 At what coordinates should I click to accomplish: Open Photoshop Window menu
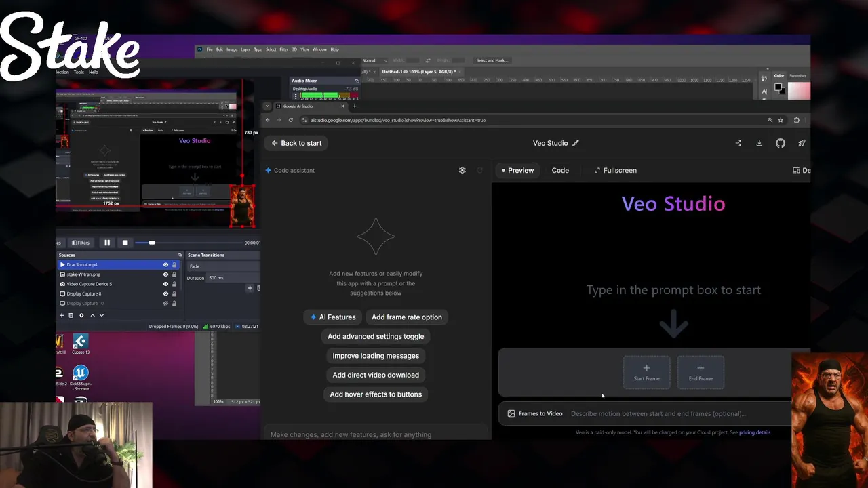pos(319,49)
